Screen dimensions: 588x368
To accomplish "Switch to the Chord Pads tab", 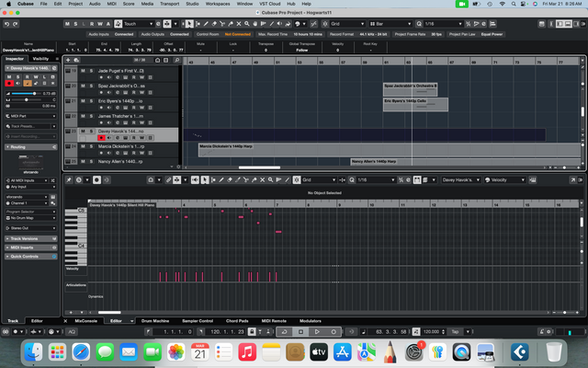I will coord(237,321).
